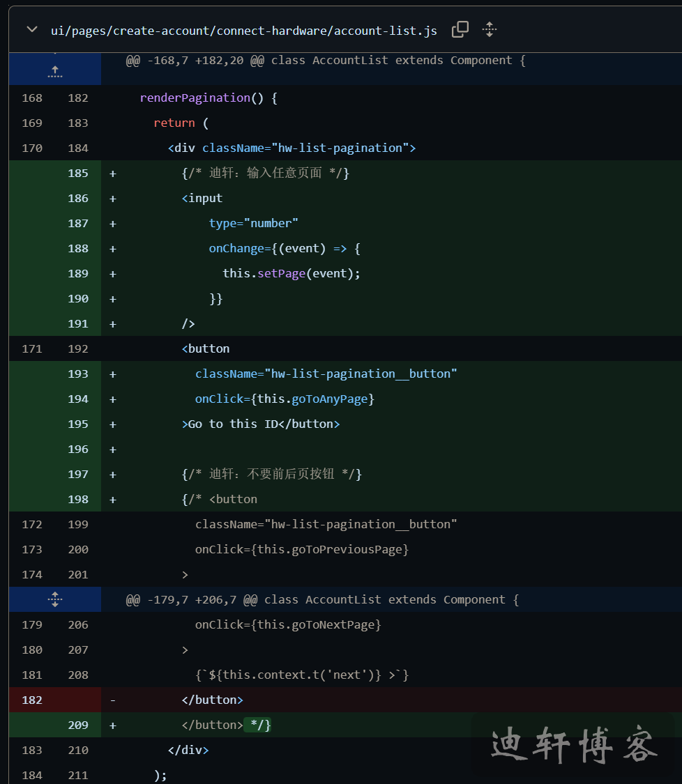
Task: Expand hidden lines above line 168
Action: 55,69
